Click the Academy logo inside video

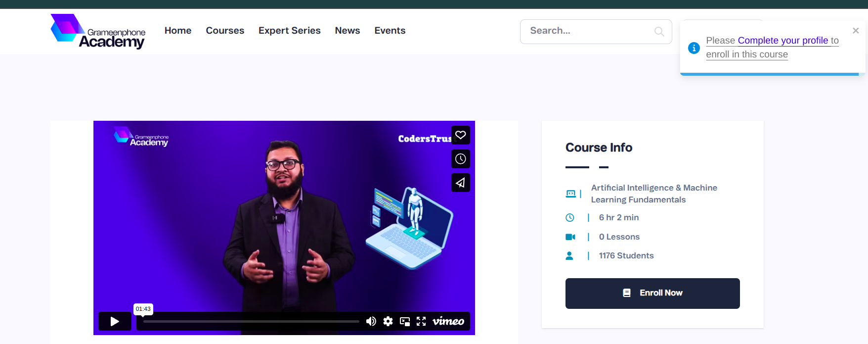click(141, 137)
